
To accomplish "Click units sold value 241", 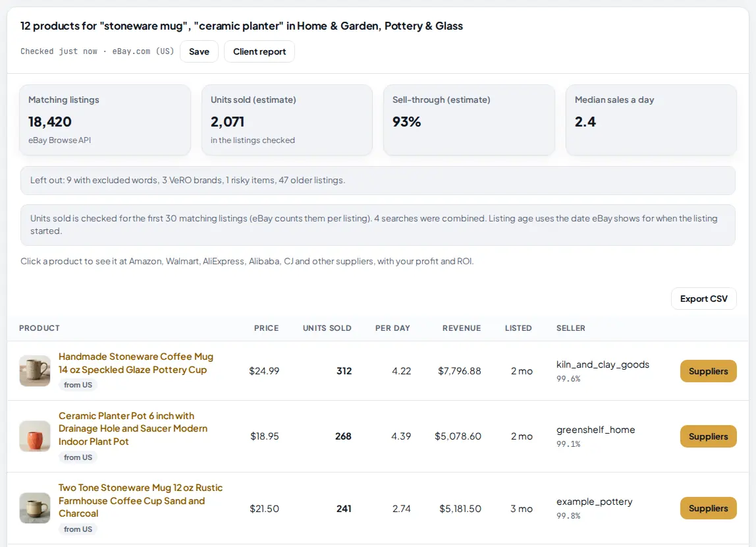I will 344,508.
